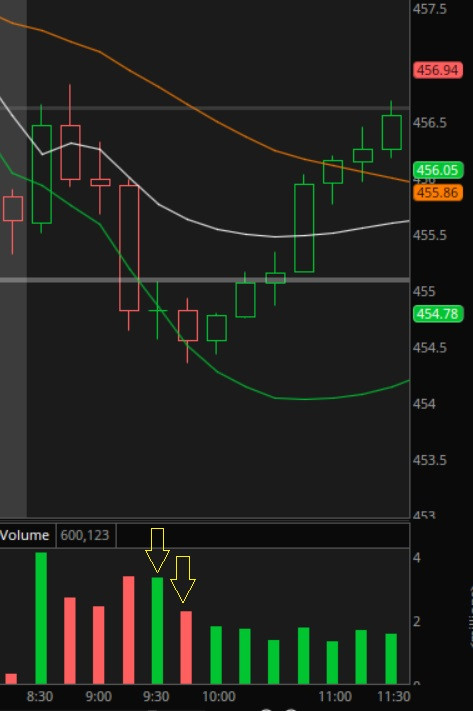Image resolution: width=473 pixels, height=711 pixels.
Task: Click the orange 455.86 price bubble
Action: 438,193
